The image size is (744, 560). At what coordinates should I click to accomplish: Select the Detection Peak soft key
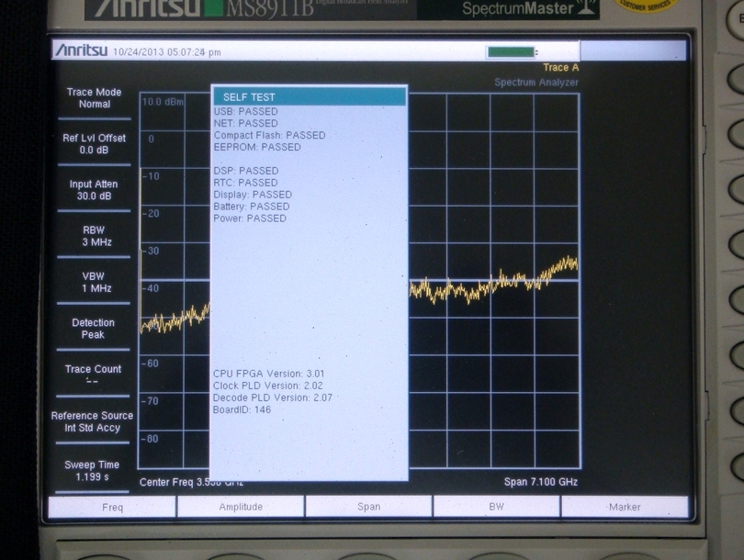[93, 328]
